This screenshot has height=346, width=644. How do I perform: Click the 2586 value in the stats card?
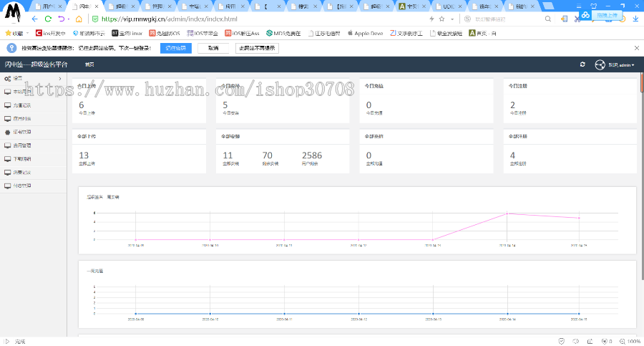pos(312,155)
